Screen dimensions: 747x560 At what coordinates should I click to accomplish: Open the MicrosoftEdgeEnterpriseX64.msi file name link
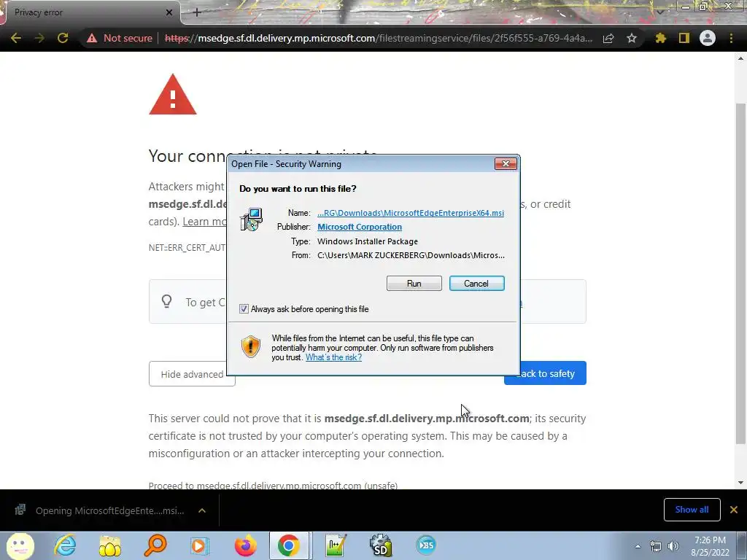coord(411,213)
